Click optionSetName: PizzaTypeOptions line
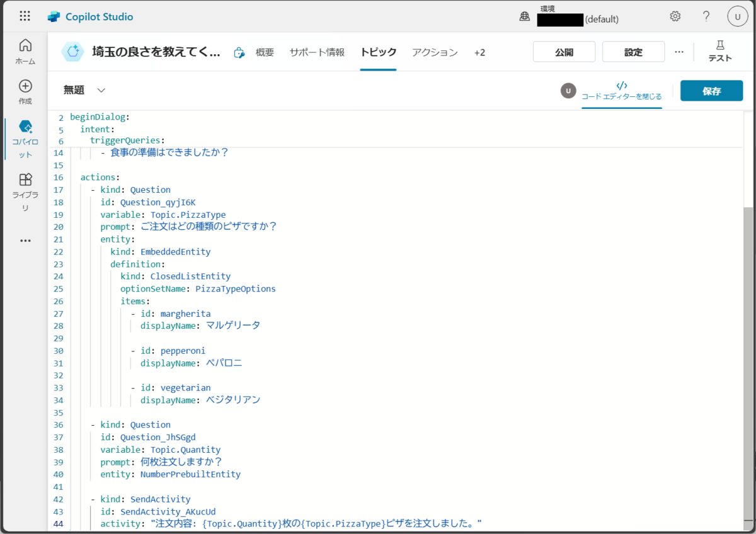 [x=198, y=289]
